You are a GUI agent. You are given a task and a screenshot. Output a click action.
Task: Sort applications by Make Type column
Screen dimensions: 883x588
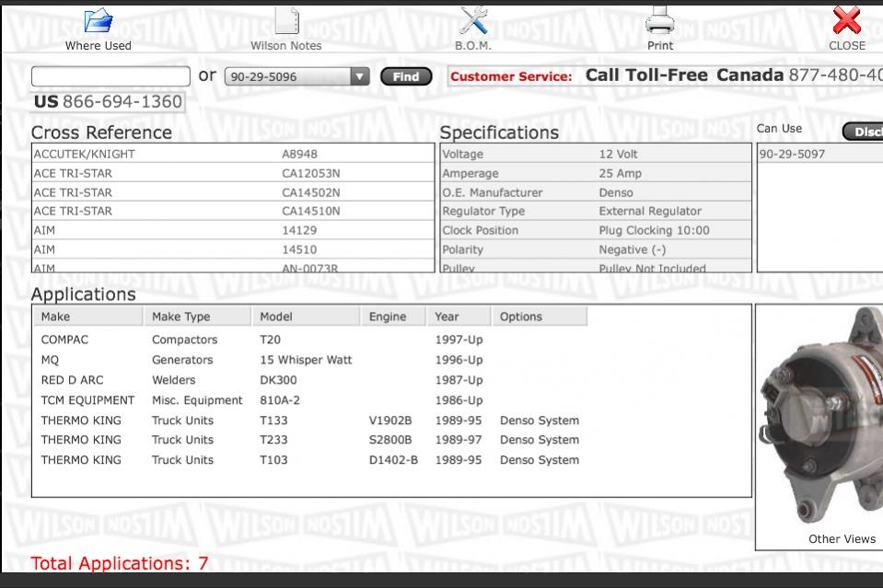point(197,317)
